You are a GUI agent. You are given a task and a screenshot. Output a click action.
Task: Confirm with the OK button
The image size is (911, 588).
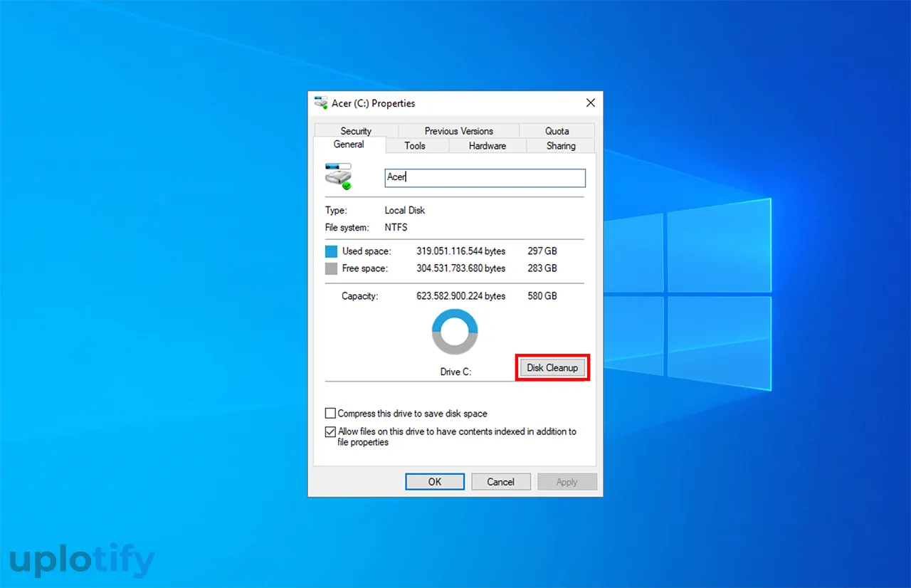coord(435,482)
